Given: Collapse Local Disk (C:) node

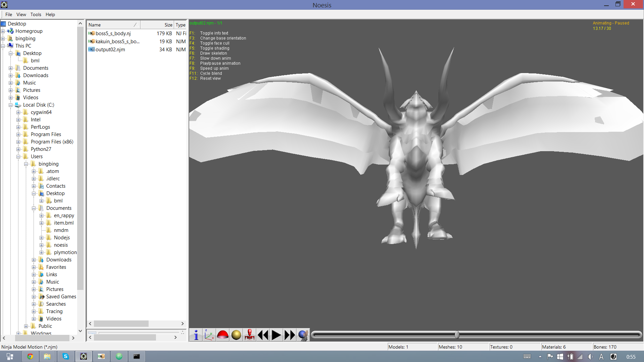Looking at the screenshot, I should (x=11, y=105).
